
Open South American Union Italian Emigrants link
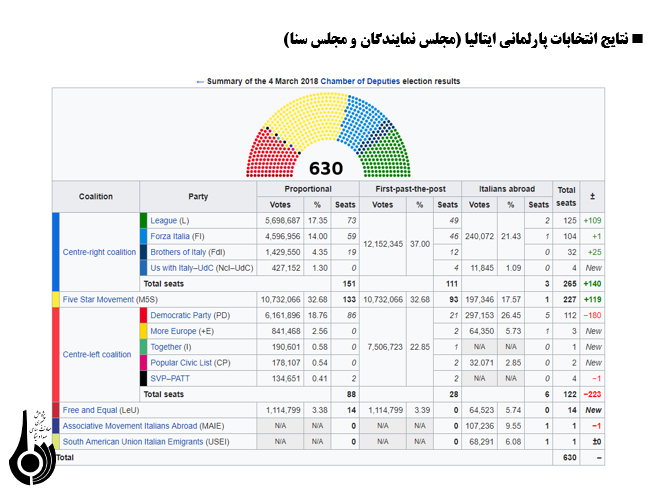coord(133,442)
